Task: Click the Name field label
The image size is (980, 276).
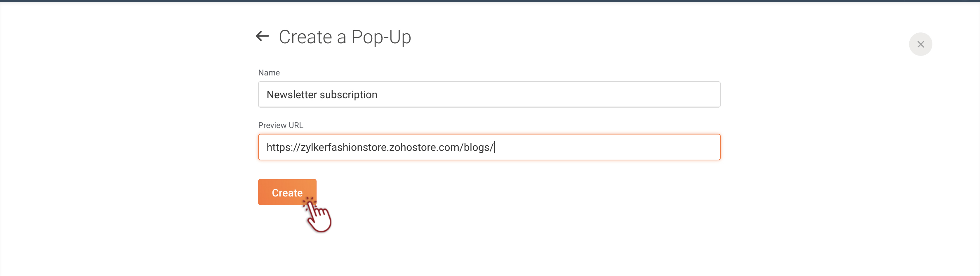Action: [269, 73]
